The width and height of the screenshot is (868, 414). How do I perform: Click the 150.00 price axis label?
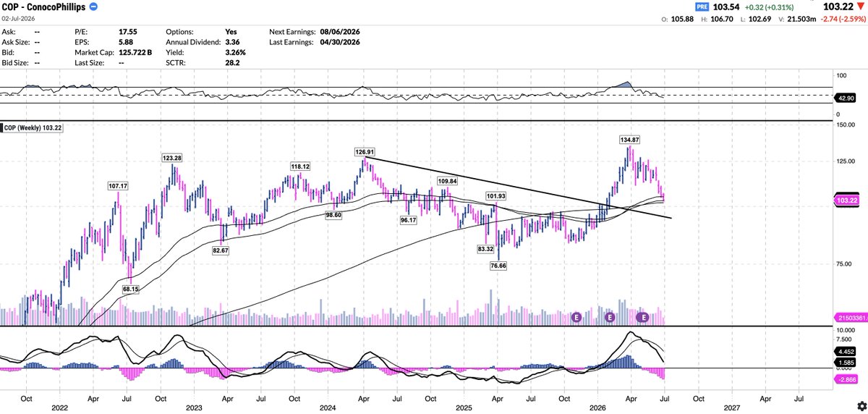[845, 124]
